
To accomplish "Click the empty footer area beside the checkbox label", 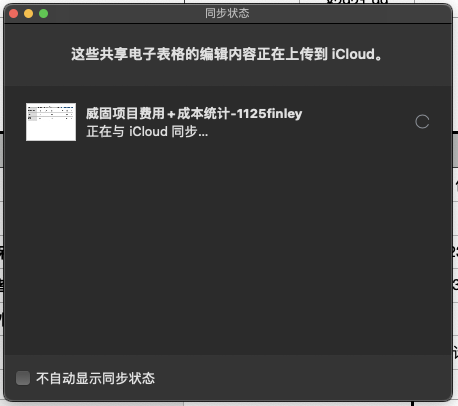I will (300, 378).
